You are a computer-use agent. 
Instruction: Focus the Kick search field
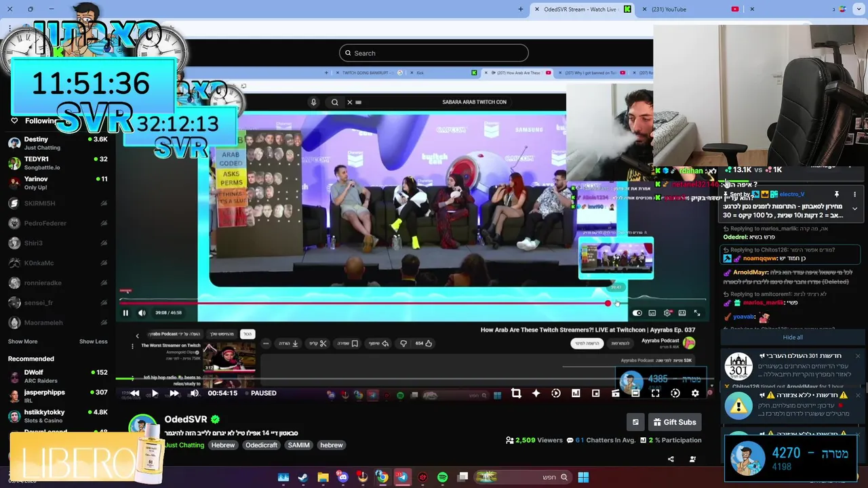(434, 53)
